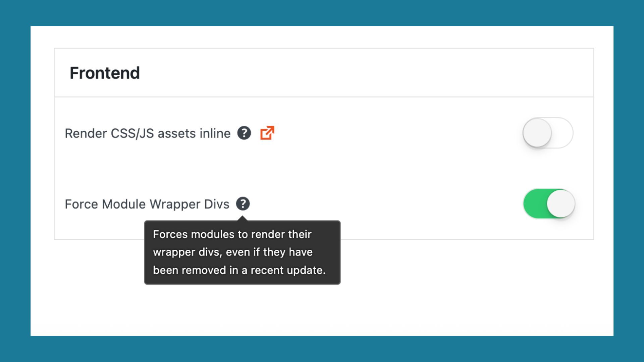The width and height of the screenshot is (644, 362).
Task: Click the tooltip's upward pointer arrow
Action: point(243,219)
